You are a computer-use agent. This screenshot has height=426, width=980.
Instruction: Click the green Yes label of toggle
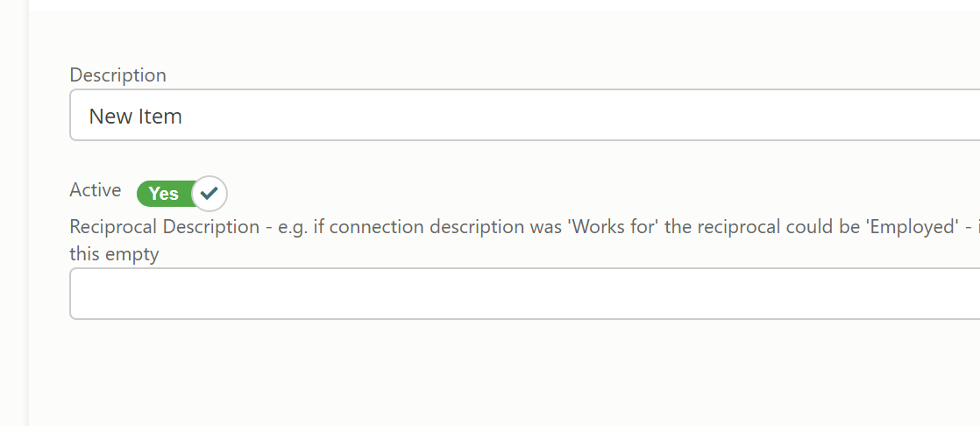164,194
